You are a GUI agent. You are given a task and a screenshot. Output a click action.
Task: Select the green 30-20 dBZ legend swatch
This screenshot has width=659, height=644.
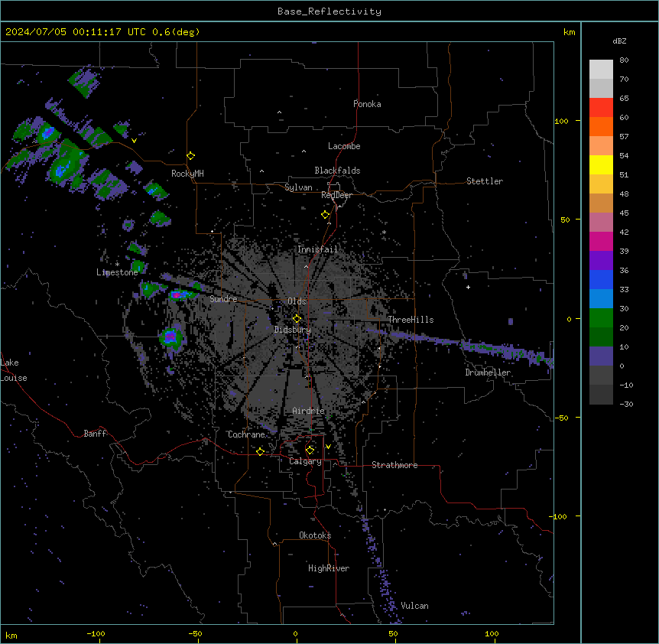(601, 318)
